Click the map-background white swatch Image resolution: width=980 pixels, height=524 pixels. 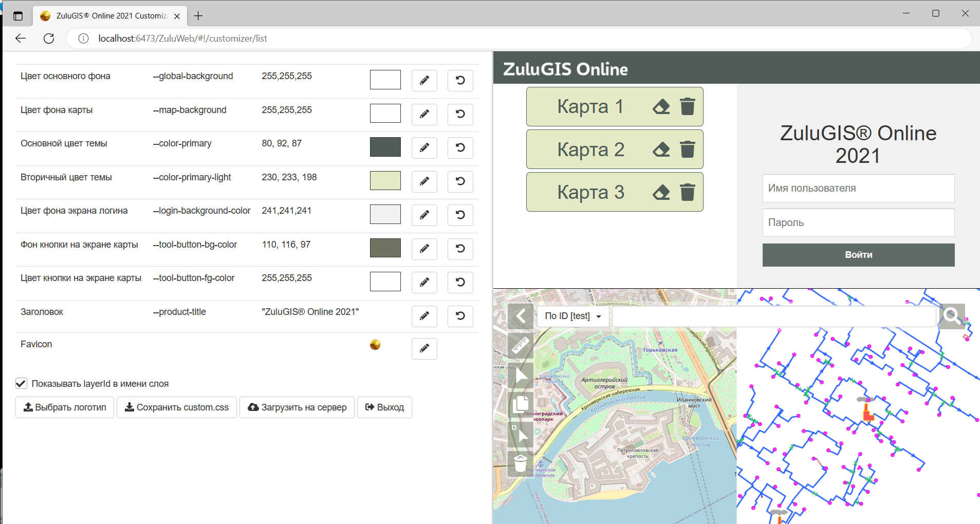point(385,113)
